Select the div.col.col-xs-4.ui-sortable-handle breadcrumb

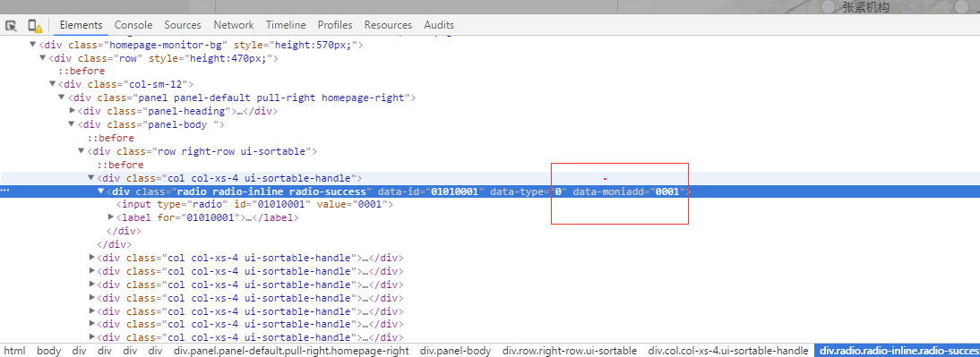coord(728,351)
